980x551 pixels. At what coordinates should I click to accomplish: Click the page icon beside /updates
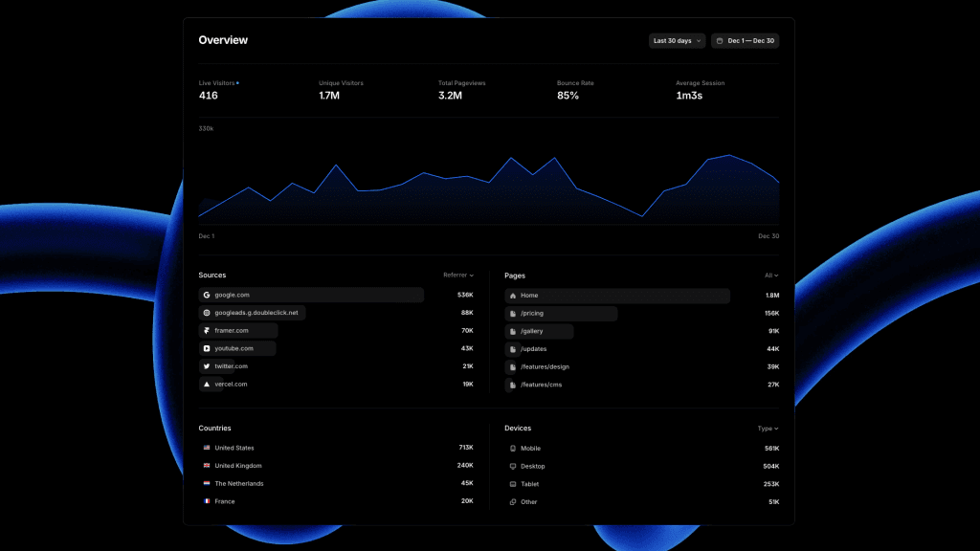tap(513, 349)
